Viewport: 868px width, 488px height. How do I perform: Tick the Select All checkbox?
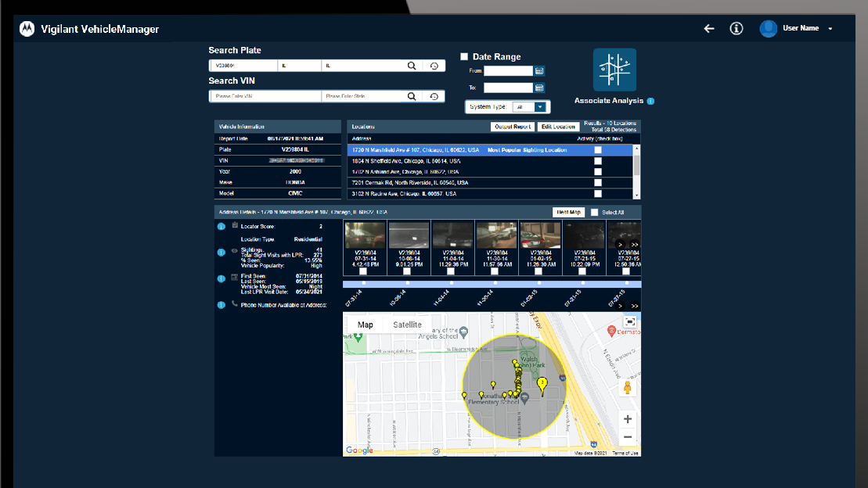595,213
